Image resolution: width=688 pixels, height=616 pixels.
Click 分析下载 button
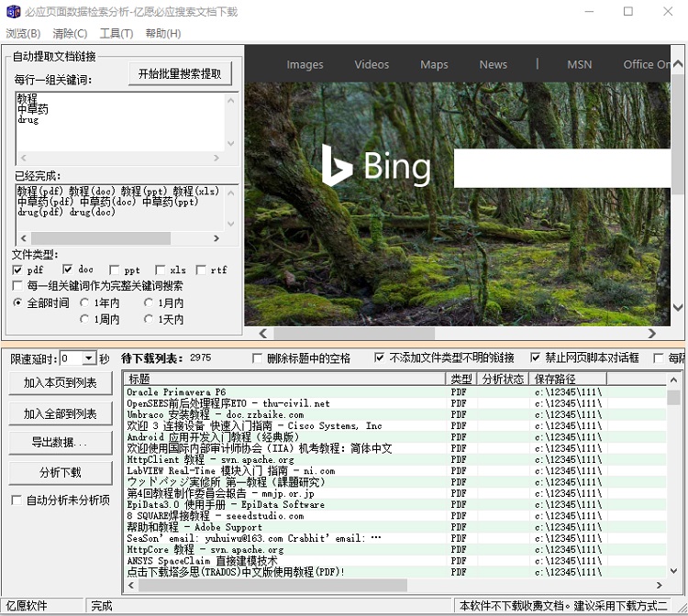point(61,473)
